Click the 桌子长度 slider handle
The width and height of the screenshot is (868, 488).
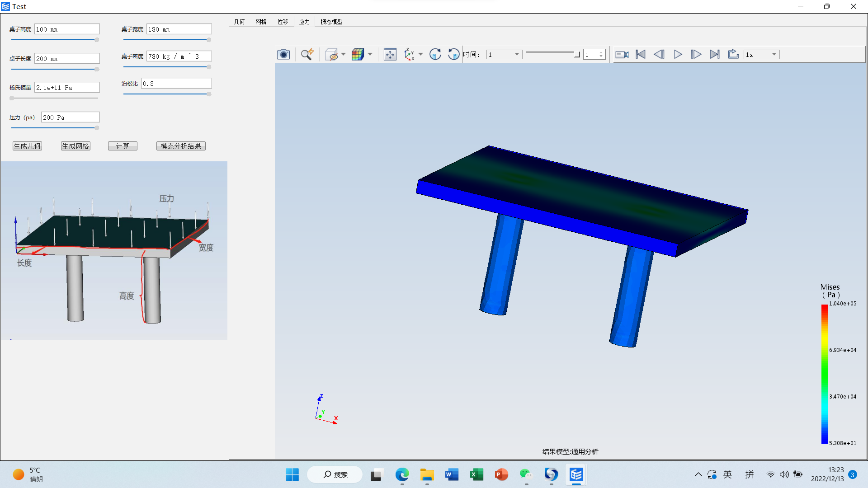coord(97,69)
